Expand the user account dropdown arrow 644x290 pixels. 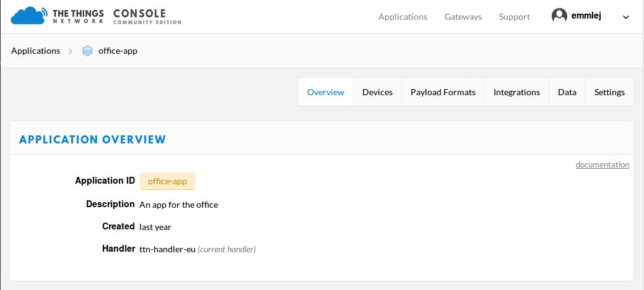[x=626, y=17]
